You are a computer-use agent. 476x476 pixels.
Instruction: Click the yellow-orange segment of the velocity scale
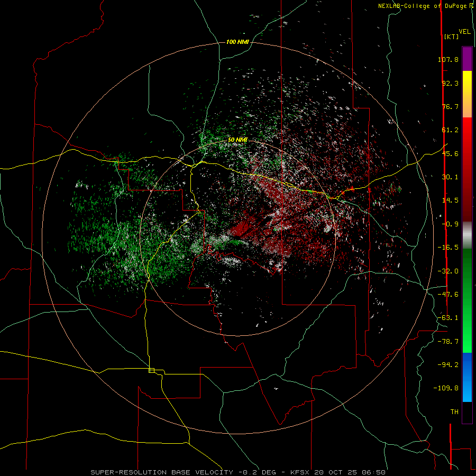[467, 94]
